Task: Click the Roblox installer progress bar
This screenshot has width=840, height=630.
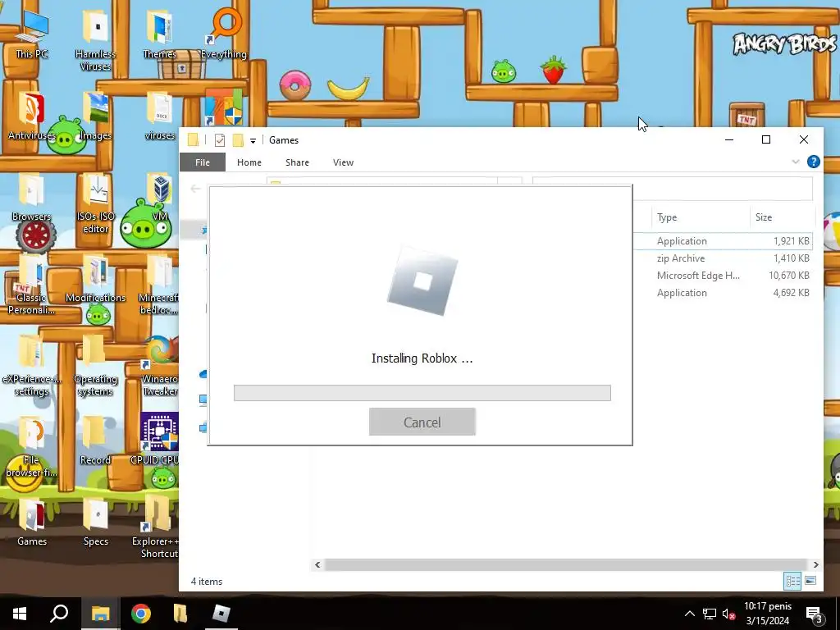Action: tap(422, 393)
